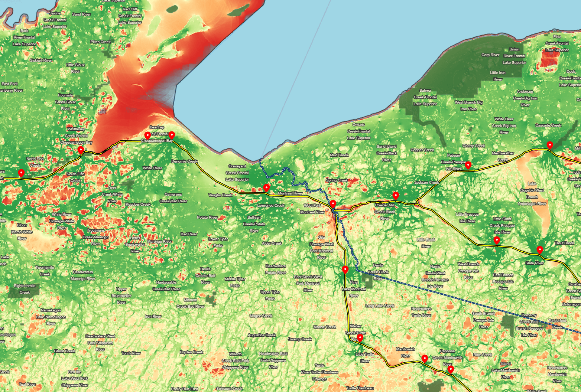Click the "Teal River" label
581x392 pixels.
[27, 385]
